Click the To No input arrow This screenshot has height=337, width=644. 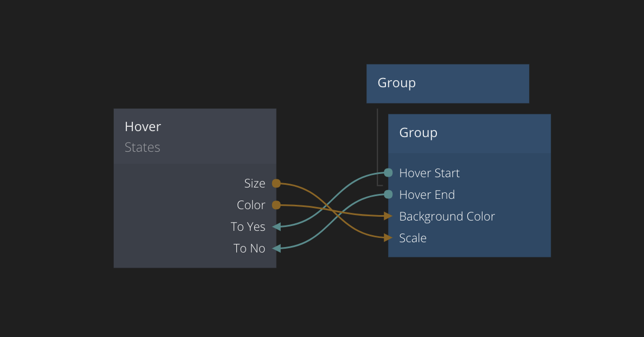click(276, 248)
